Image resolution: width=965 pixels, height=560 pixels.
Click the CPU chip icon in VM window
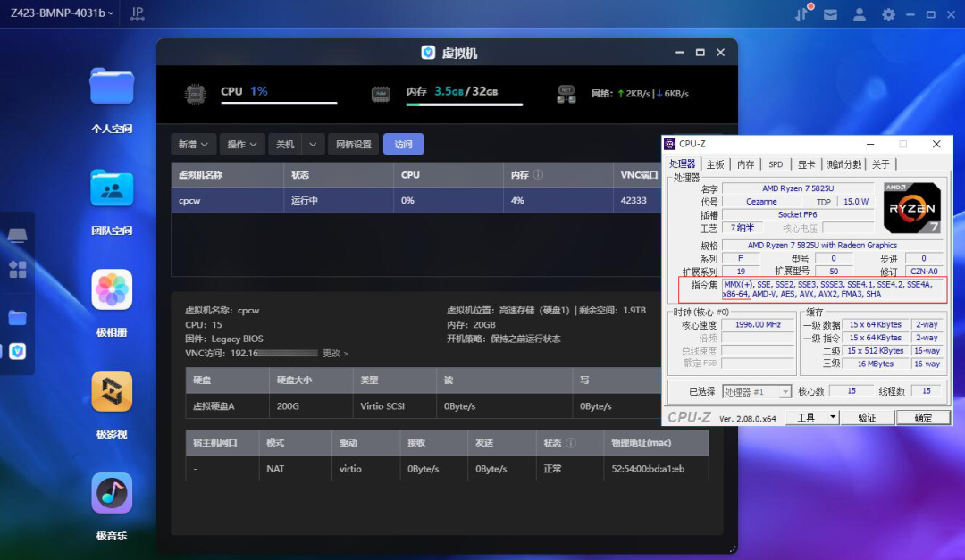195,94
